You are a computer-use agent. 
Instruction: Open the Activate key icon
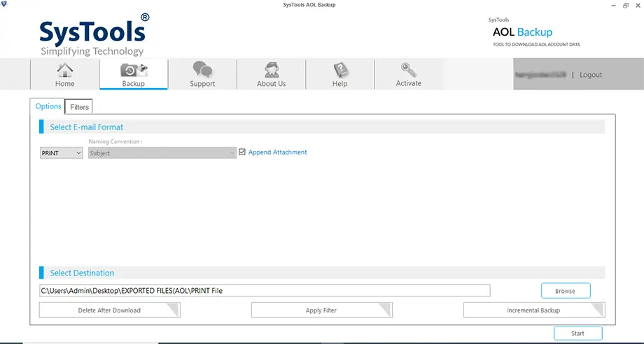click(x=408, y=70)
